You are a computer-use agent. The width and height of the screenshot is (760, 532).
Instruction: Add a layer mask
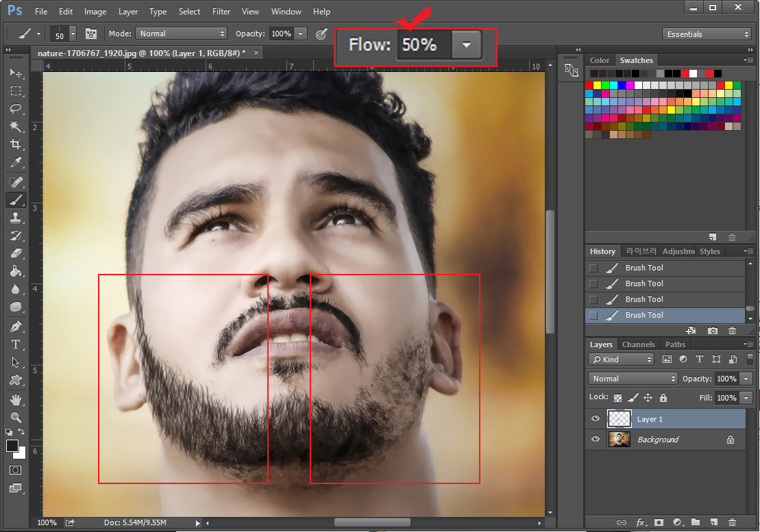[659, 522]
